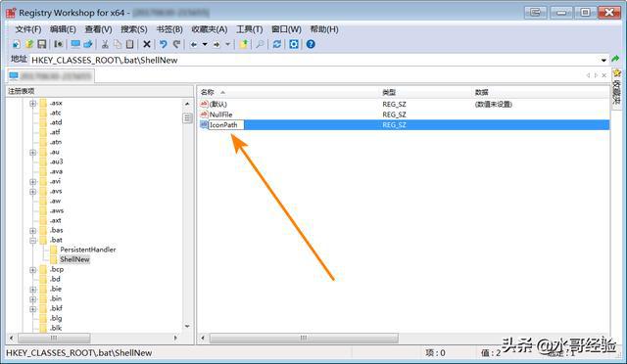Expand the .bcp tree node
Image resolution: width=627 pixels, height=364 pixels.
[x=32, y=270]
